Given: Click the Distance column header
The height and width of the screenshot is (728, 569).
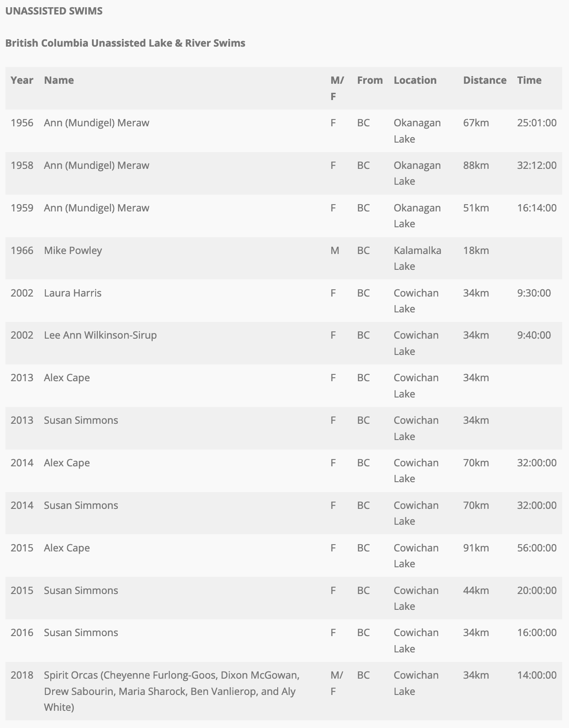Looking at the screenshot, I should click(485, 80).
